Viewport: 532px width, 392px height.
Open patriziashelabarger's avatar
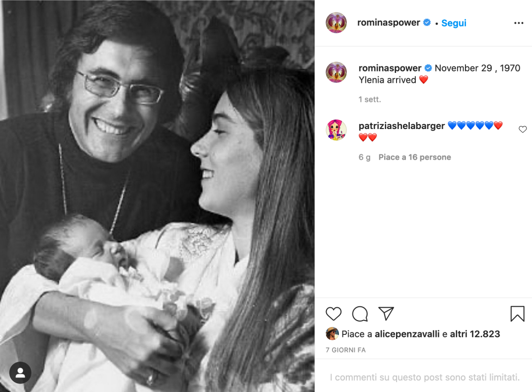tap(336, 130)
